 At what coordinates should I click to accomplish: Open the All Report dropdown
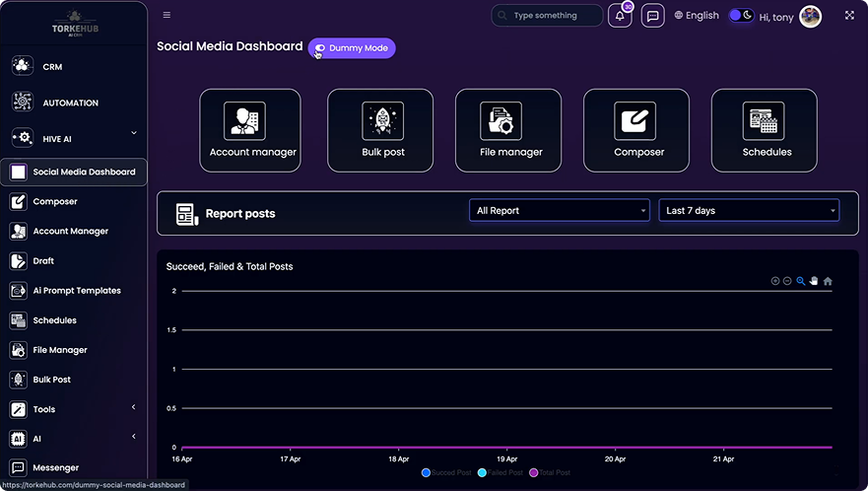click(x=559, y=211)
